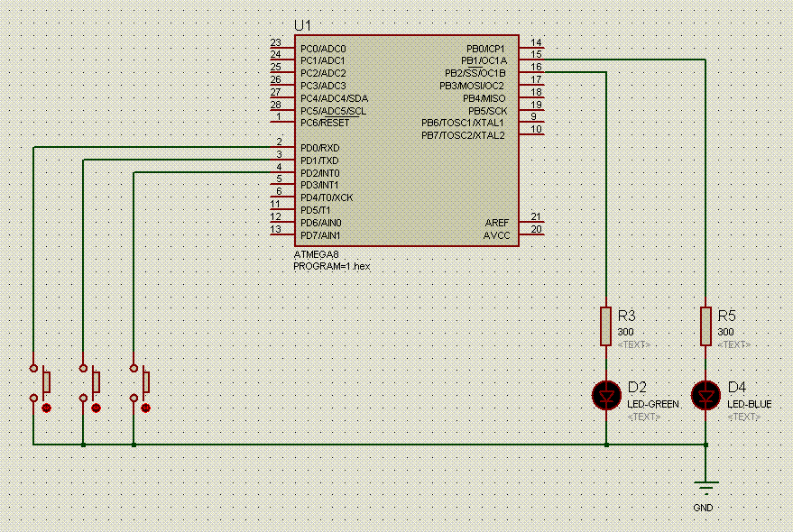Select the GND ground terminal symbol
The height and width of the screenshot is (532, 793).
705,490
